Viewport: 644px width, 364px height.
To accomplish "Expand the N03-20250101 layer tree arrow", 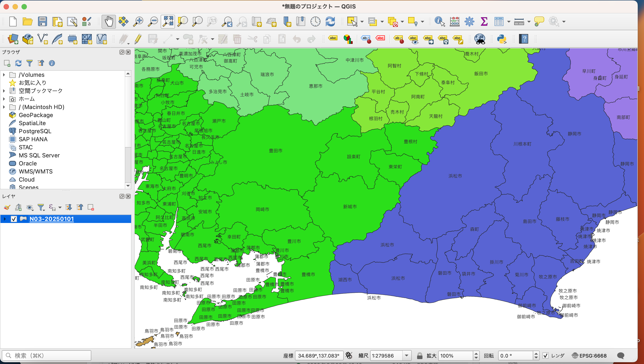I will tap(4, 219).
